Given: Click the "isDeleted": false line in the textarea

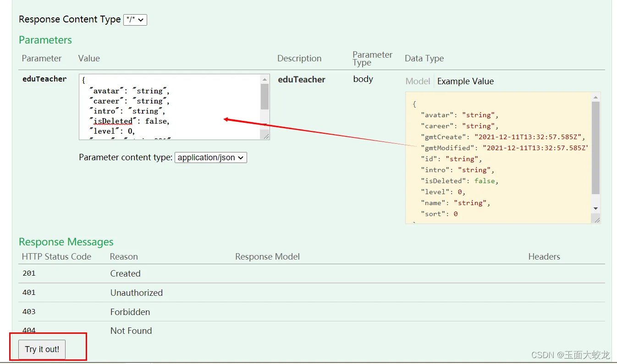Looking at the screenshot, I should [130, 121].
